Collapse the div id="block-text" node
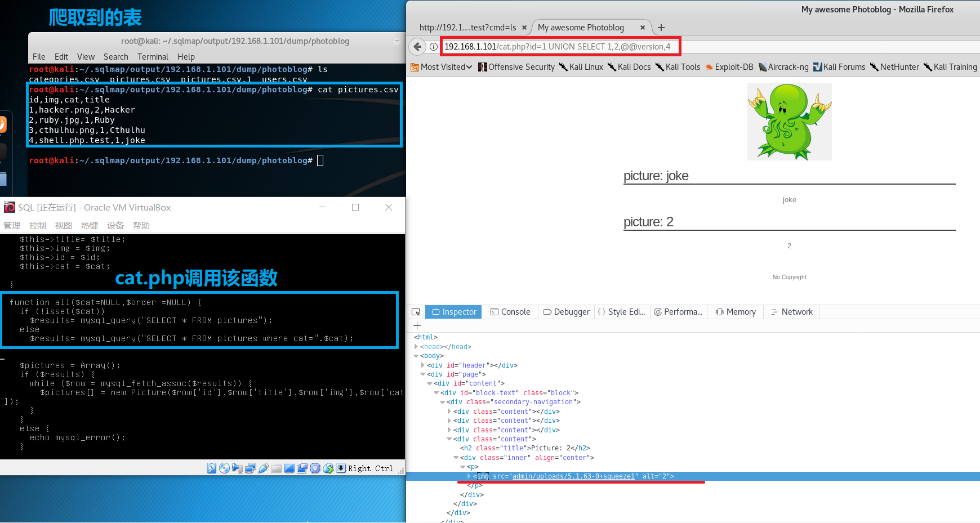The image size is (980, 523). click(436, 393)
